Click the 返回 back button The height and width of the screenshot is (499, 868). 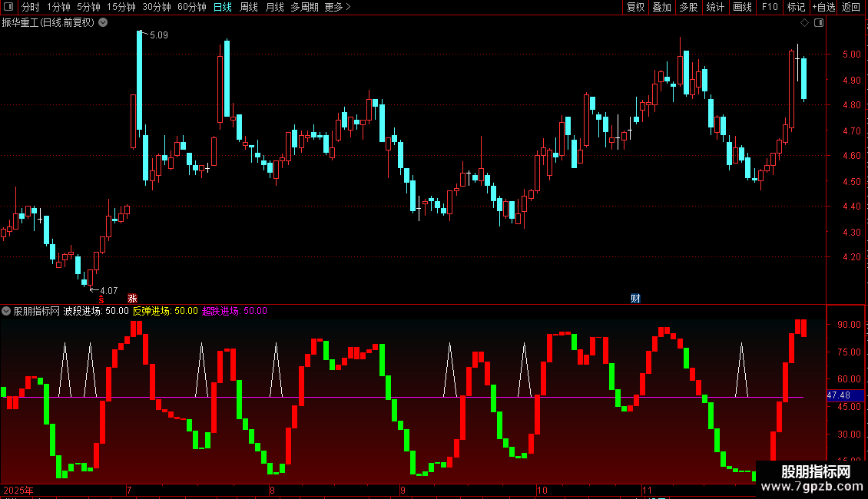[x=851, y=7]
